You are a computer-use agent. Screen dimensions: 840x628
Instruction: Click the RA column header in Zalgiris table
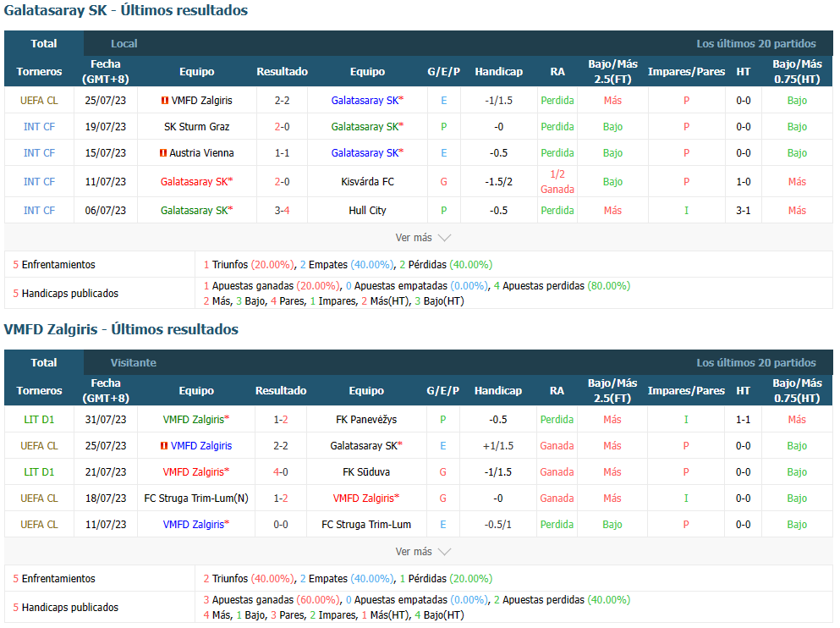click(x=557, y=391)
